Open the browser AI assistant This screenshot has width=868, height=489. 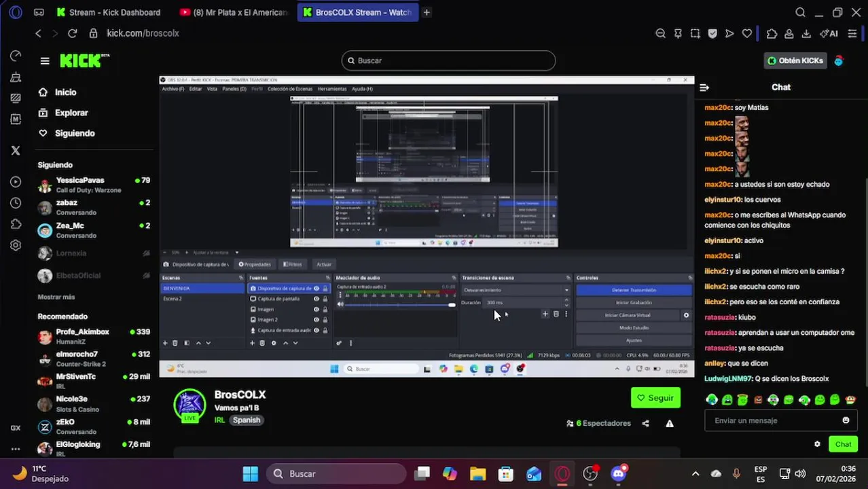829,33
